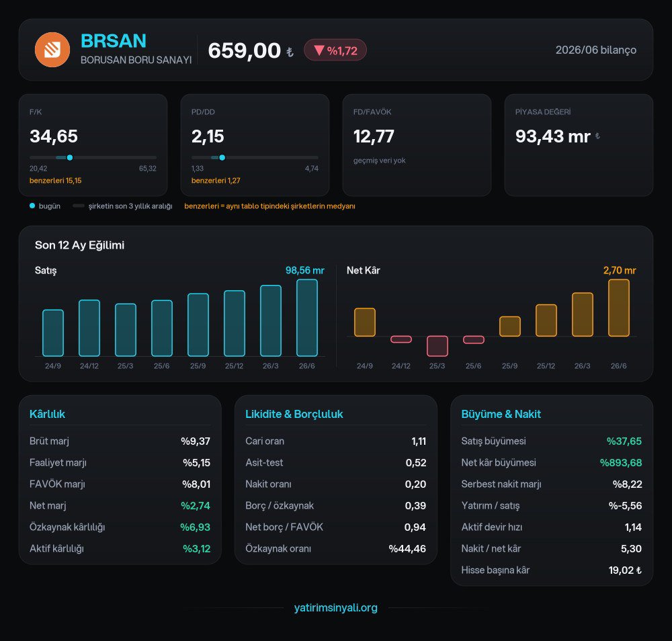Click the blue bugün legend dot

pos(32,206)
